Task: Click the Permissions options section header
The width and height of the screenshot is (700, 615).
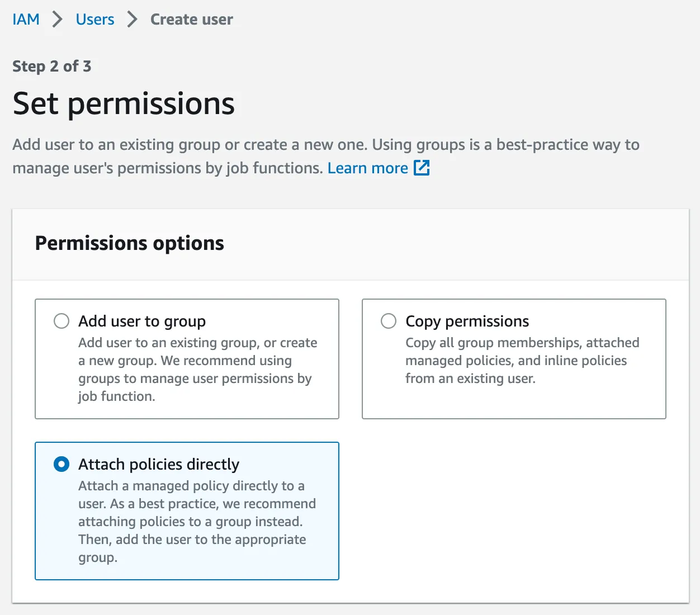Action: tap(129, 243)
